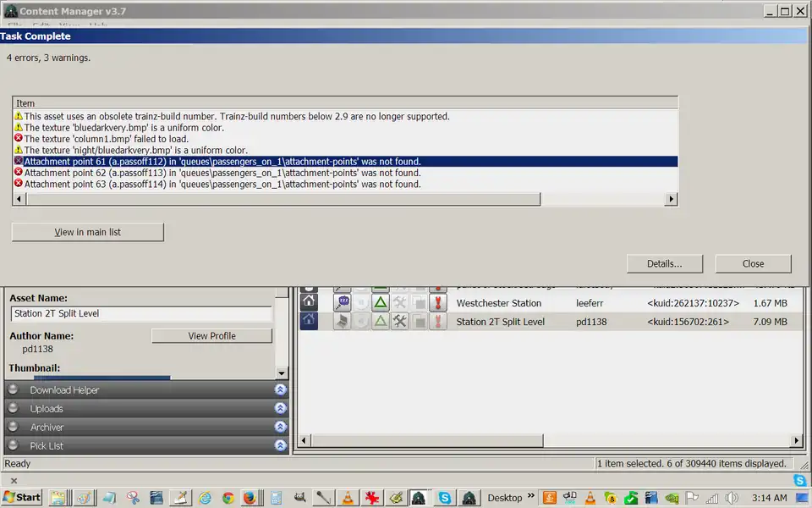This screenshot has width=812, height=508.
Task: Expand the Archiver panel
Action: [x=280, y=428]
